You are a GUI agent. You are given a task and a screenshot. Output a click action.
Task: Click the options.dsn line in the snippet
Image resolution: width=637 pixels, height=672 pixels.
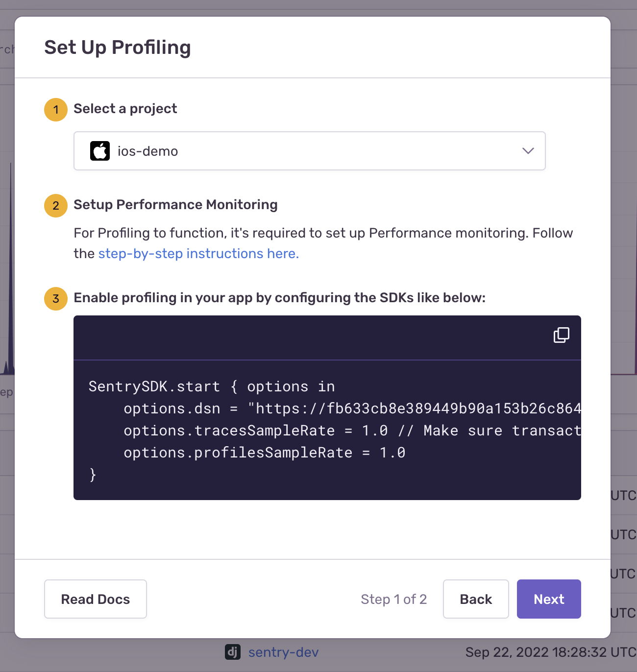(x=352, y=408)
